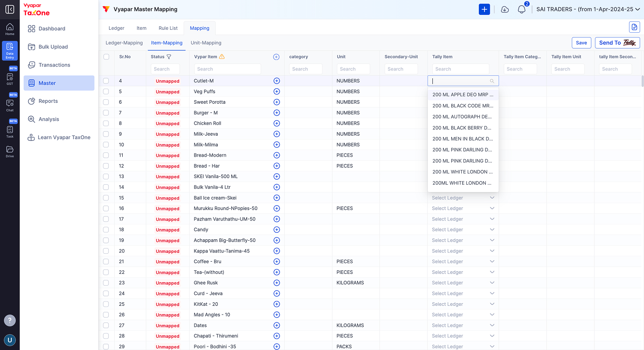Open the help question mark icon
This screenshot has height=350, width=644.
tap(10, 320)
